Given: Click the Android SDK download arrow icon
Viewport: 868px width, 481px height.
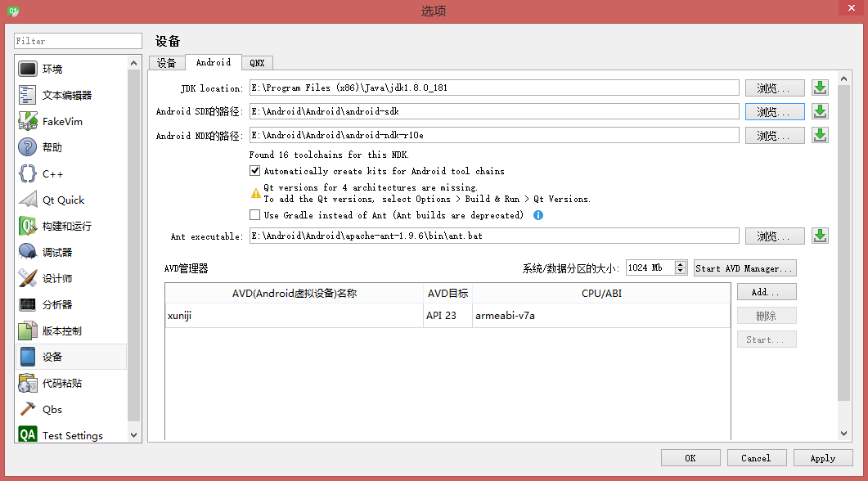Looking at the screenshot, I should (x=820, y=111).
